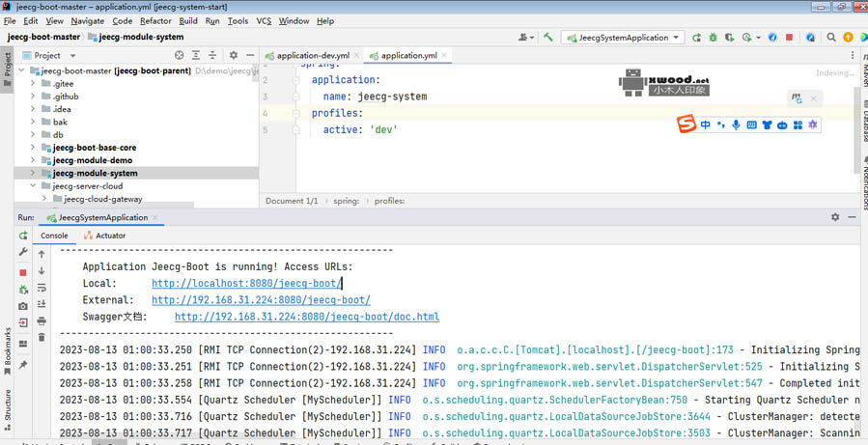Screen dimensions: 868x445
Task: Stop the process with the Run panel red square
Action: [23, 272]
